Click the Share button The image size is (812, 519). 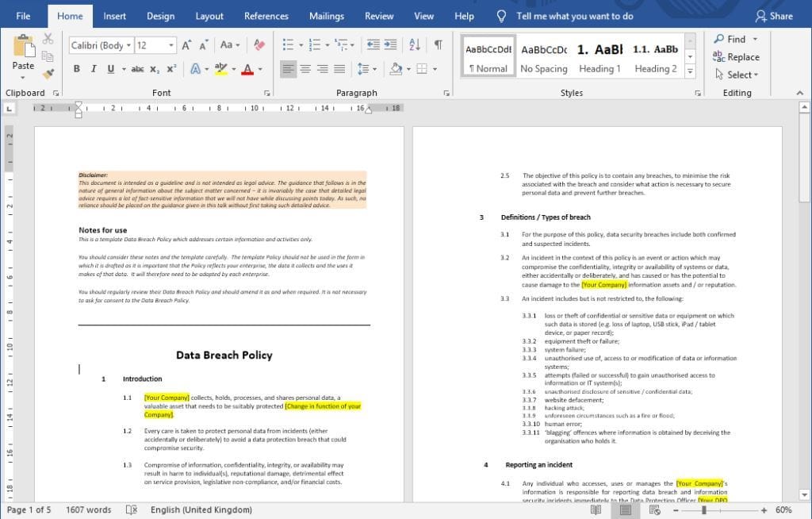(x=775, y=15)
